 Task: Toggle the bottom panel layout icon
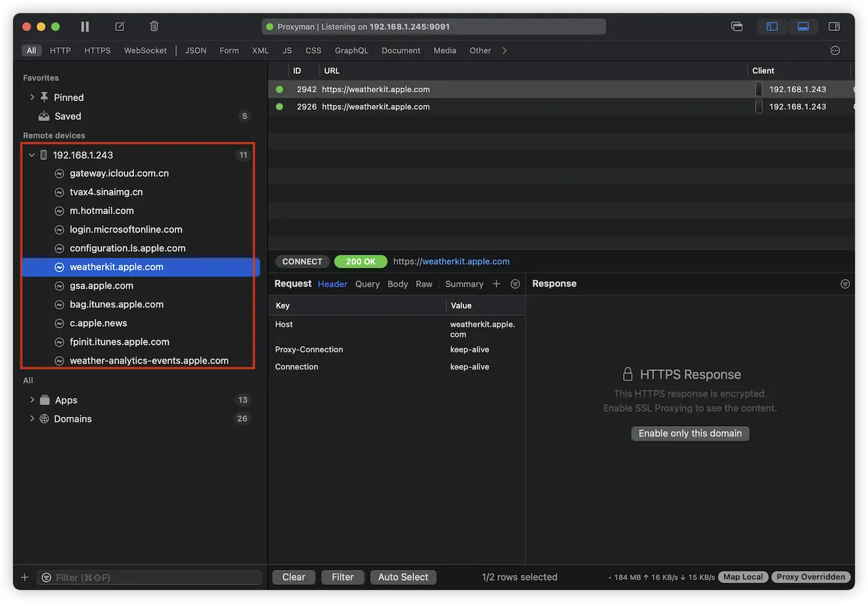coord(803,26)
